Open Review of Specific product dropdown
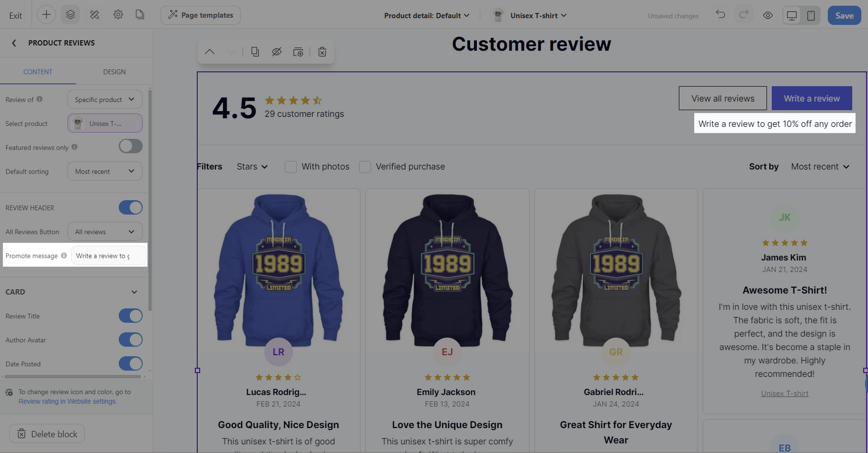 (105, 99)
